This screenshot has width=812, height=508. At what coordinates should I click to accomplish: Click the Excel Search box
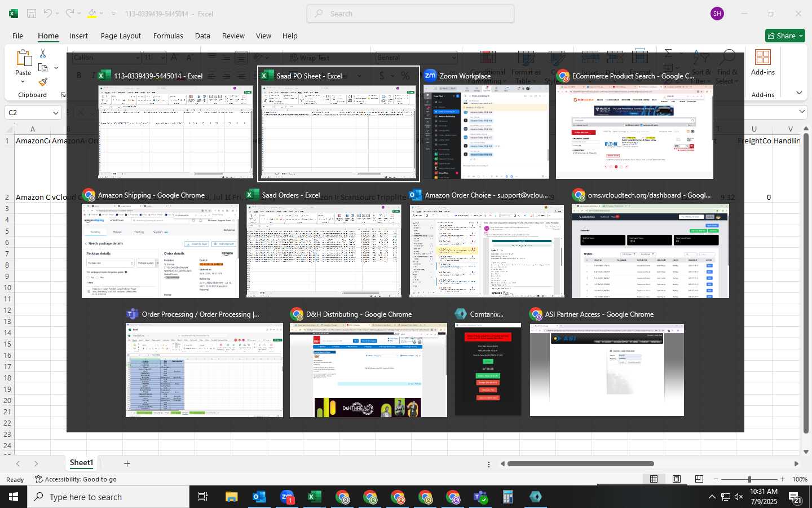[x=411, y=14]
